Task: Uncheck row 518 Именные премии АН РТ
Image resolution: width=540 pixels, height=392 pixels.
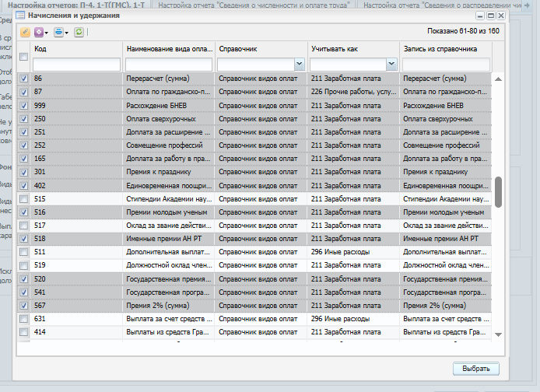Action: click(x=24, y=239)
